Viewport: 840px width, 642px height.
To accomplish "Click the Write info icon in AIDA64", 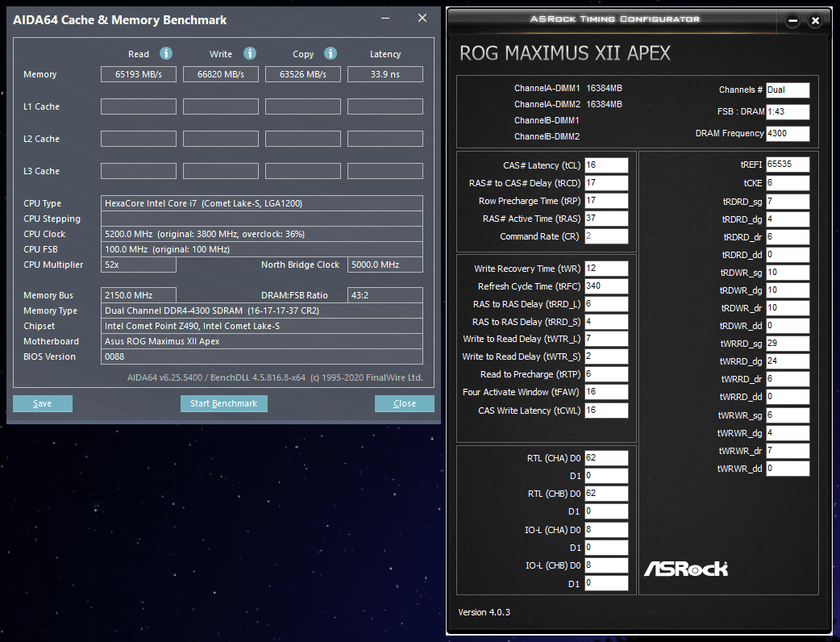I will 250,53.
